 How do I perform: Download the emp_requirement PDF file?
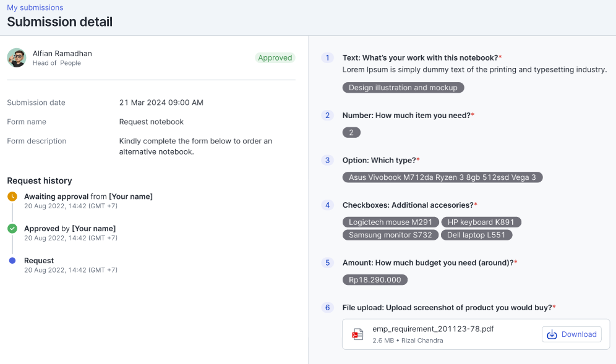pos(571,334)
